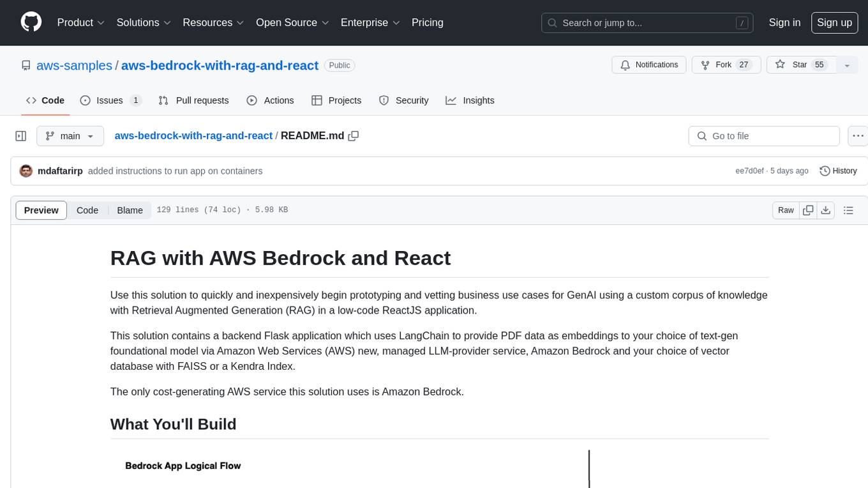868x488 pixels.
Task: Focus the Search or jump to field
Action: coord(647,23)
